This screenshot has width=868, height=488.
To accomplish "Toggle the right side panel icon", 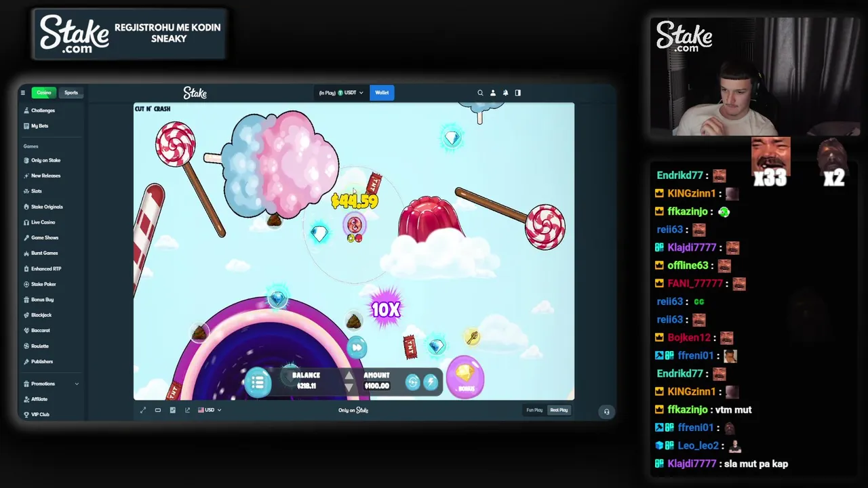I will 518,93.
